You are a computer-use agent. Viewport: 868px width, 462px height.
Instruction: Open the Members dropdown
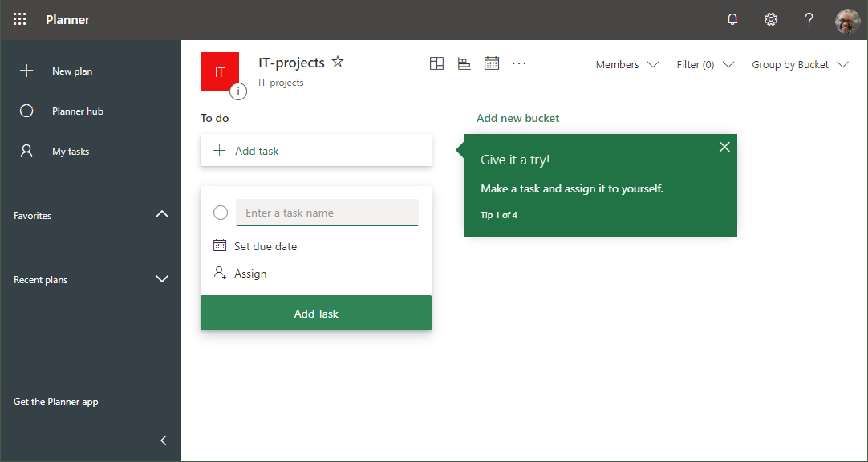tap(627, 65)
